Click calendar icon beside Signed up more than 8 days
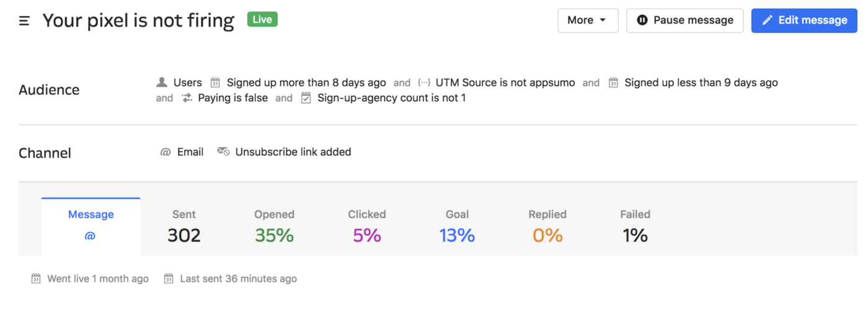The height and width of the screenshot is (311, 868). [215, 83]
